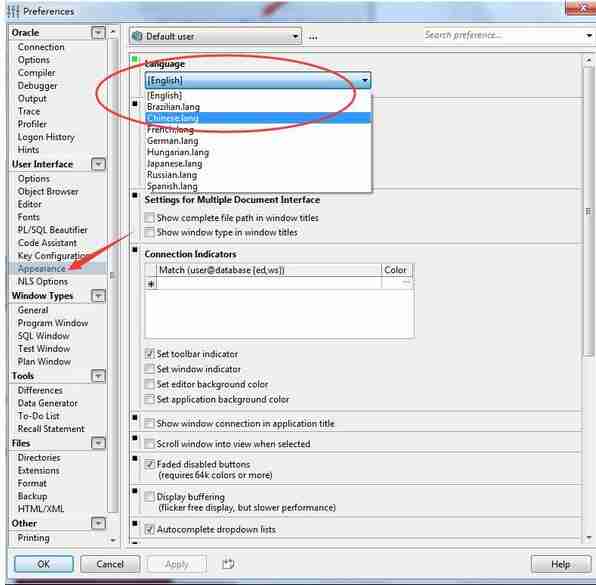Screen dimensions: 596x585
Task: Select Logon History in sidebar
Action: click(46, 137)
